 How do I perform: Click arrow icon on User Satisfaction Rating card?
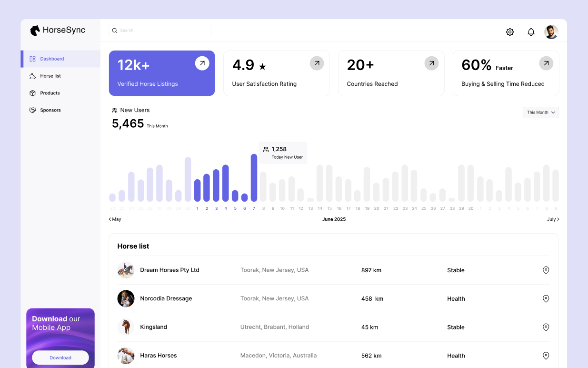(317, 63)
